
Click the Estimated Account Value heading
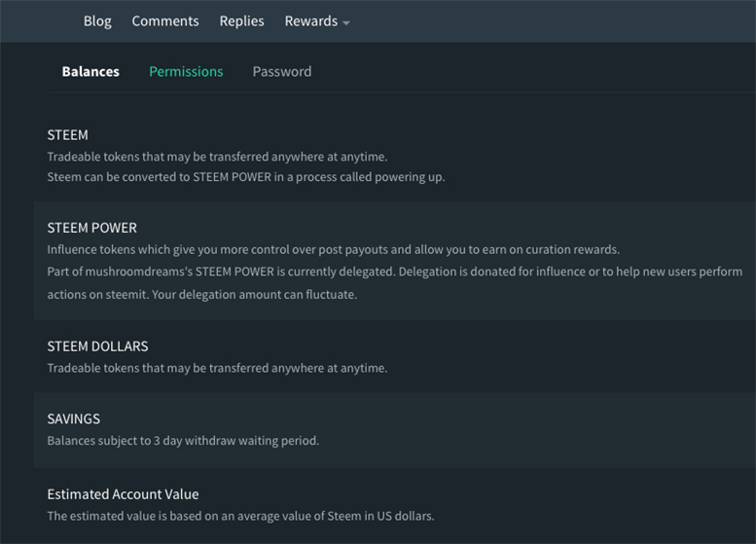[123, 493]
